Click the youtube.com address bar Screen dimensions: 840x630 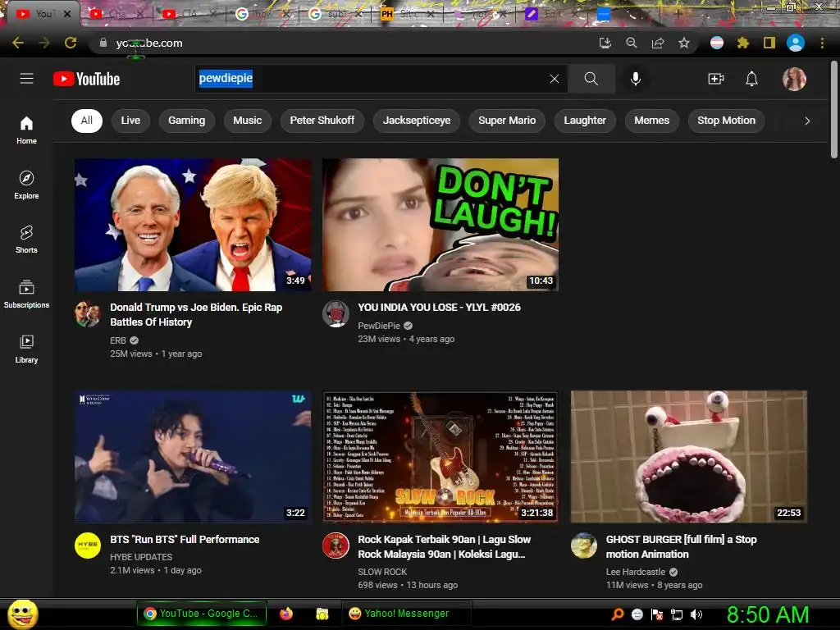tap(343, 43)
